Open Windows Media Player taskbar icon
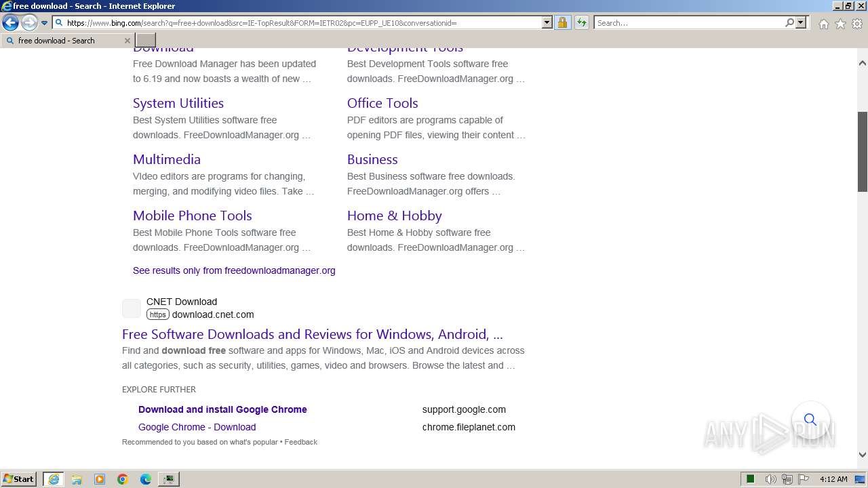868x488 pixels. click(100, 479)
